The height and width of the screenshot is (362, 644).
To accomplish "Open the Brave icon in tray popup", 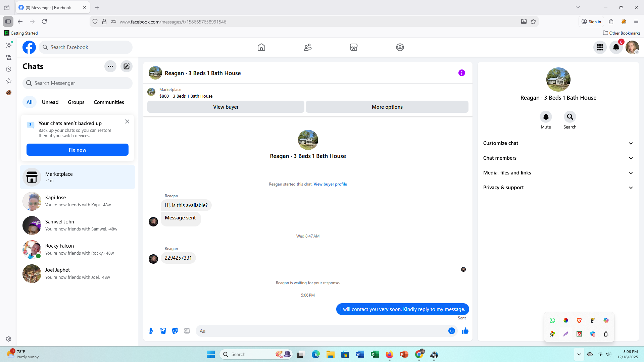I will click(579, 320).
